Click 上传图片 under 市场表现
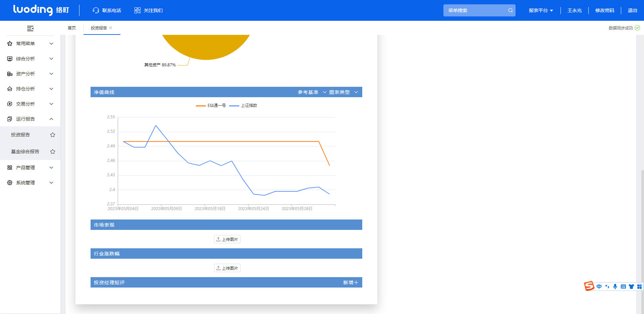The image size is (644, 314). [227, 239]
